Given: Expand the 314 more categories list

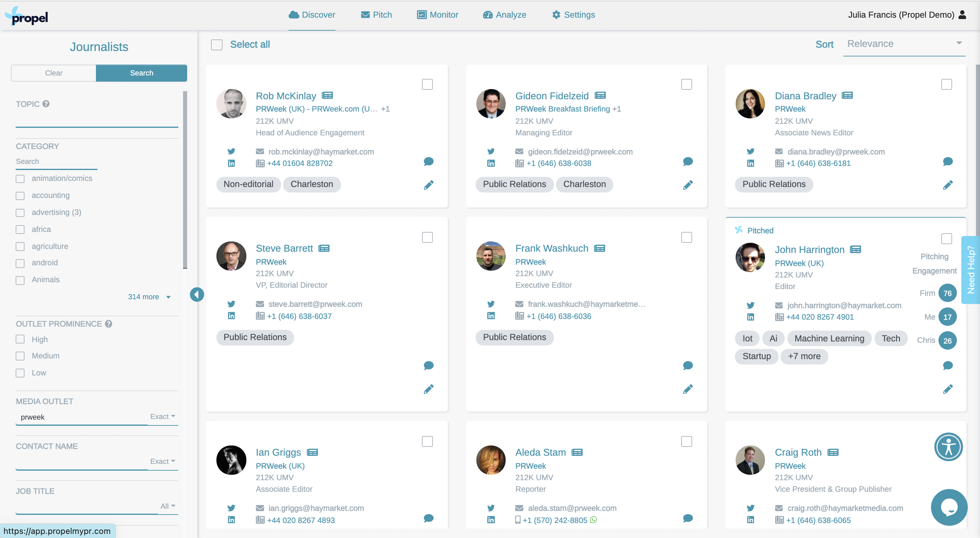Looking at the screenshot, I should pyautogui.click(x=149, y=297).
